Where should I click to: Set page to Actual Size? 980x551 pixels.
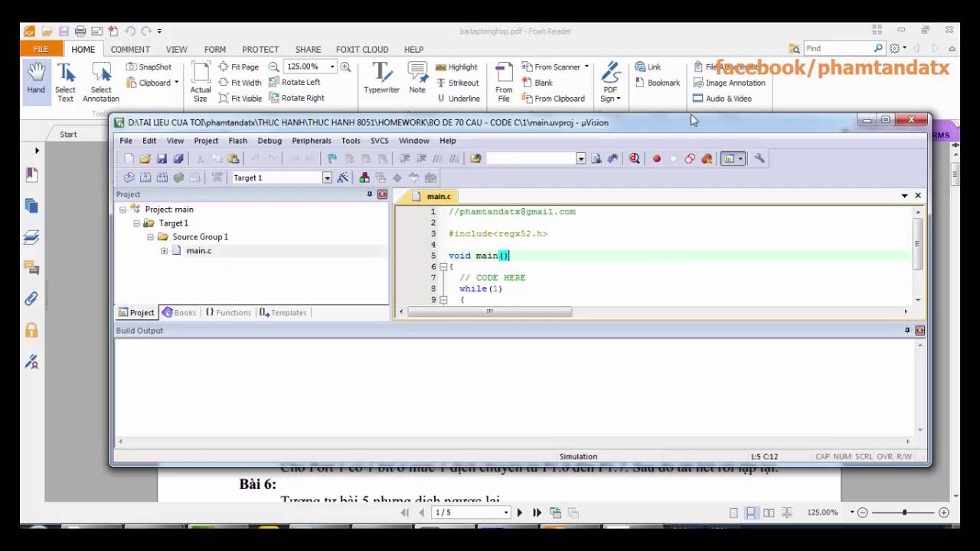click(x=201, y=83)
